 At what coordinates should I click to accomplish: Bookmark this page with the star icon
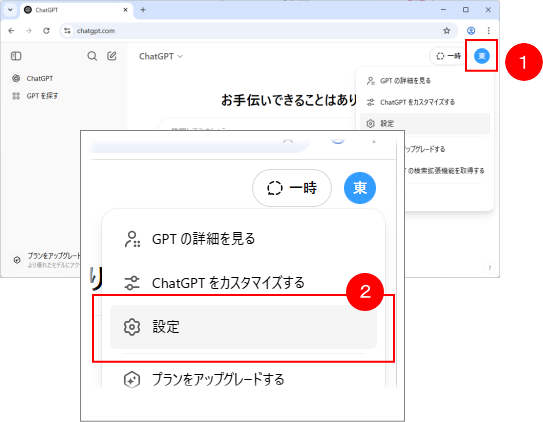click(447, 31)
